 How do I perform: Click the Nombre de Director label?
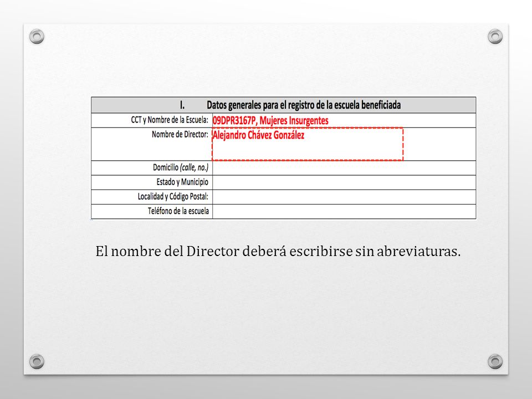tap(180, 134)
